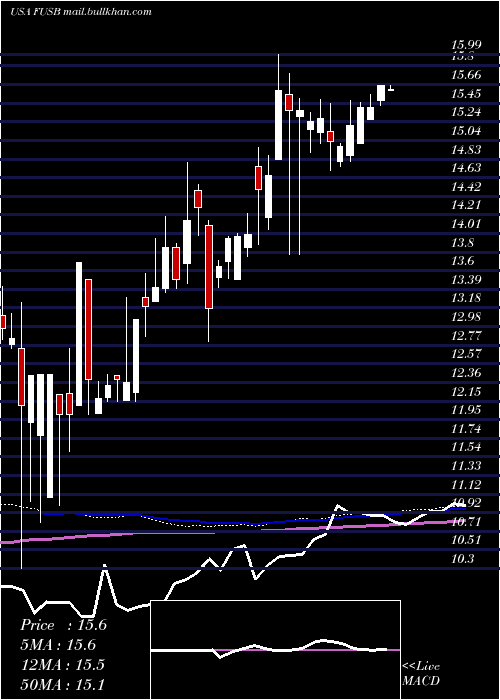This screenshot has height=700, width=500.
Task: Click the 'Price : 15.6' readout
Action: (x=63, y=625)
